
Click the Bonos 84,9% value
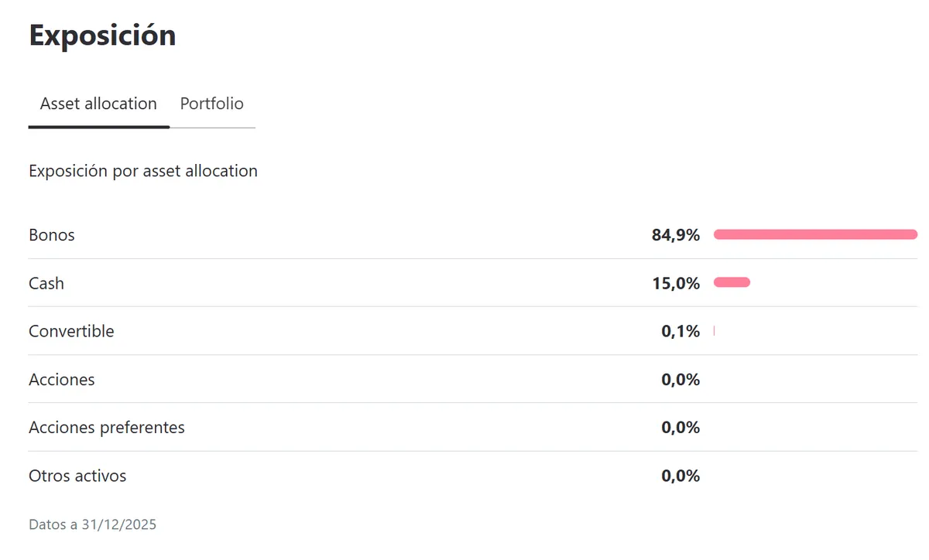(x=675, y=235)
